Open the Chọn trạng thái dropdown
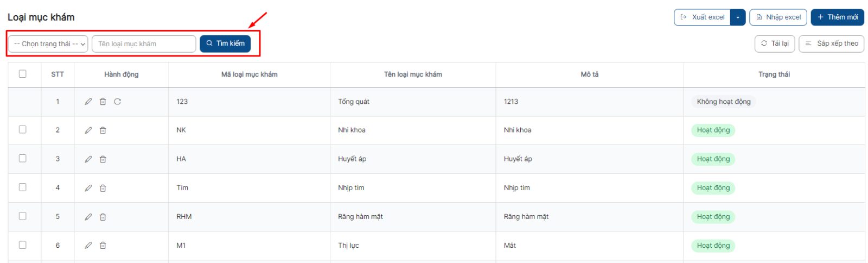 point(48,44)
